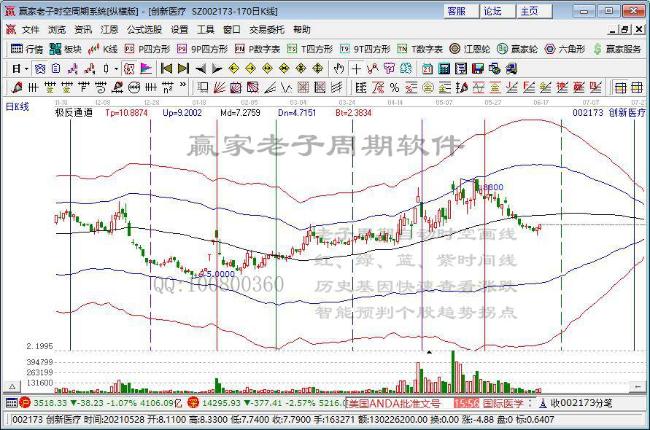
Task: Jump to last bar with skip-end icon
Action: point(183,69)
